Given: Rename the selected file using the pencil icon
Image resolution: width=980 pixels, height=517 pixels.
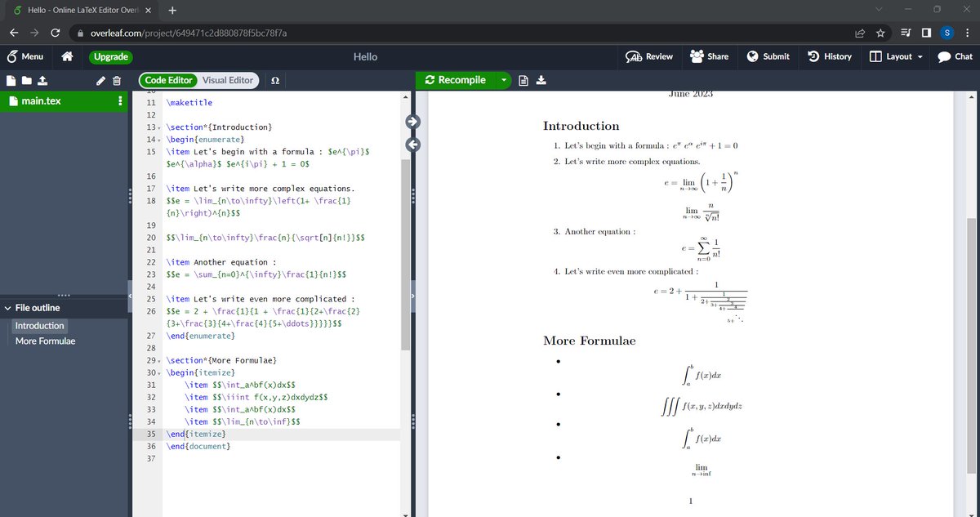Looking at the screenshot, I should point(100,80).
